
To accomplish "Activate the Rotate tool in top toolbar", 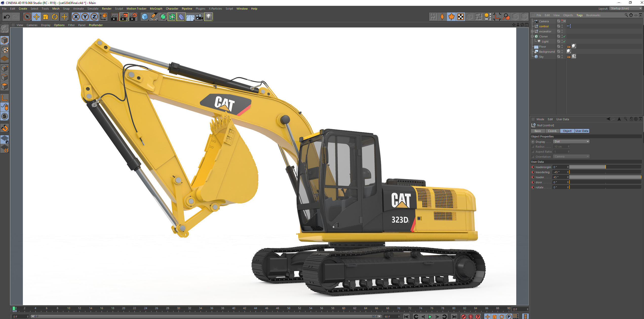I will tap(55, 17).
